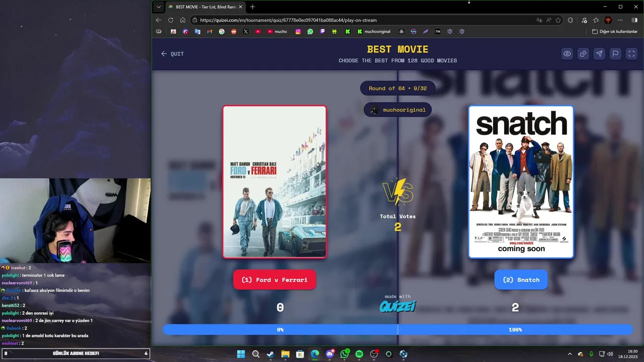This screenshot has height=362, width=644.
Task: Open the WhatsApp bookmark
Action: click(310, 31)
